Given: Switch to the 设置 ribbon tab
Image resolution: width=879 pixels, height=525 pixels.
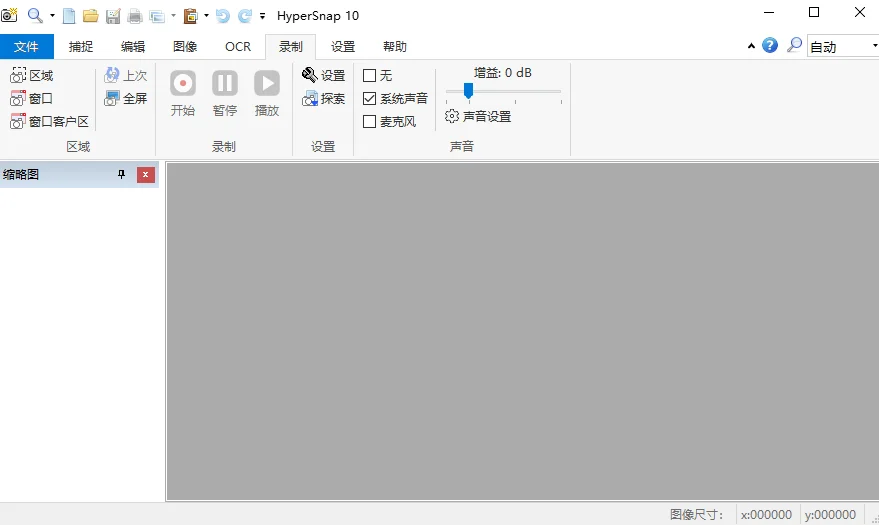Looking at the screenshot, I should pos(343,47).
